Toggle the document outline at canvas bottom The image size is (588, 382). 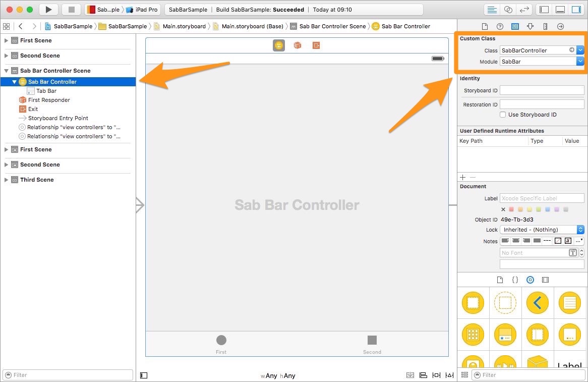[144, 375]
